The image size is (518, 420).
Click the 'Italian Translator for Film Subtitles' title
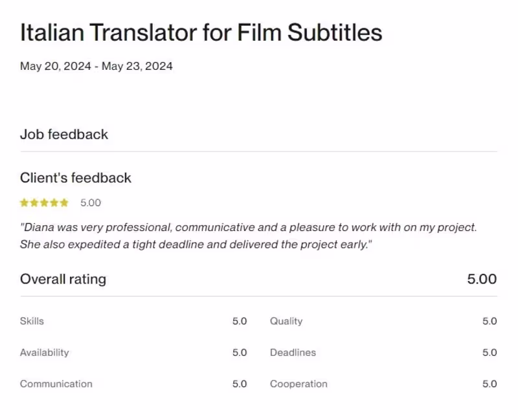point(201,32)
